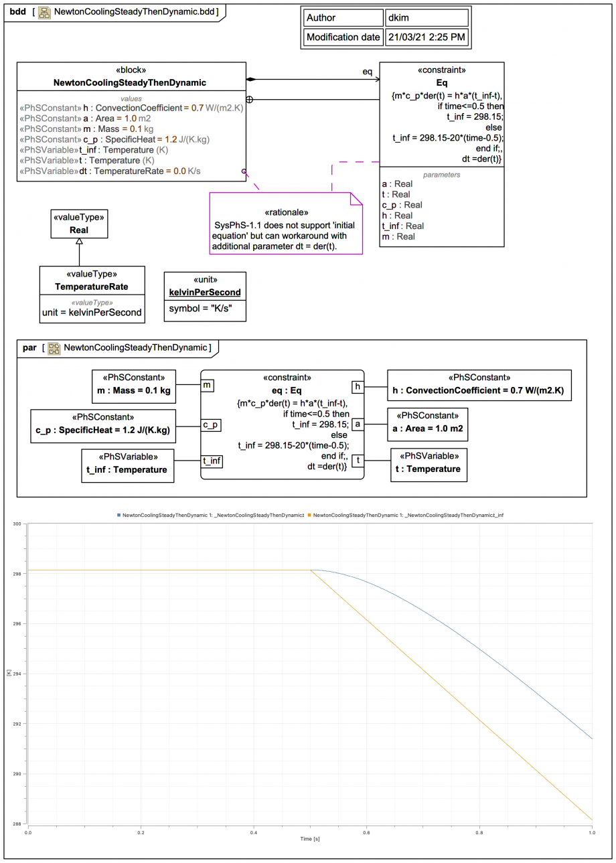Select the h port on the eq constraint
616x863 pixels.
tap(358, 385)
